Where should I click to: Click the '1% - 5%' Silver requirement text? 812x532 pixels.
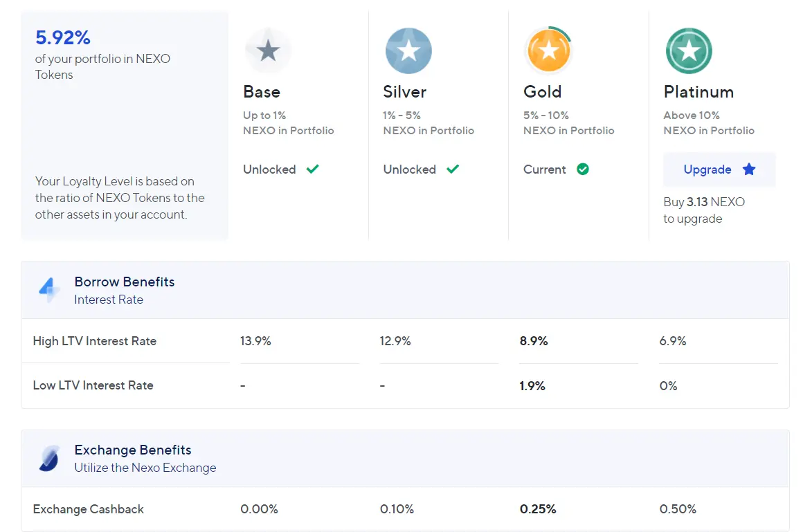coord(402,116)
